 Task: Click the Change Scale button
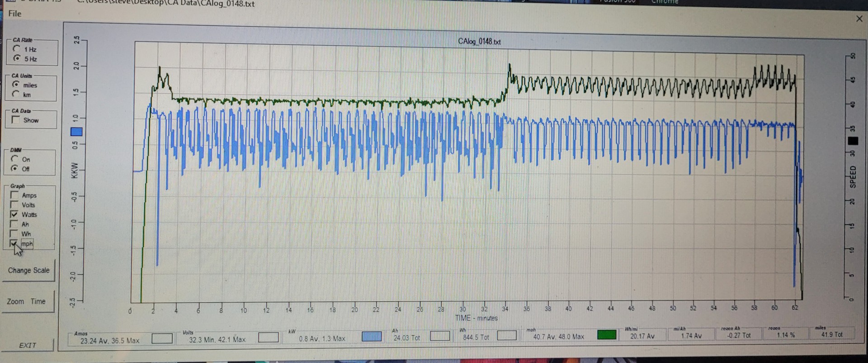pos(28,270)
